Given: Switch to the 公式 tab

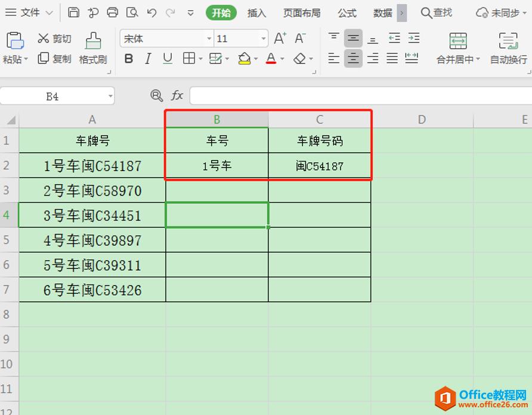Looking at the screenshot, I should pos(347,13).
